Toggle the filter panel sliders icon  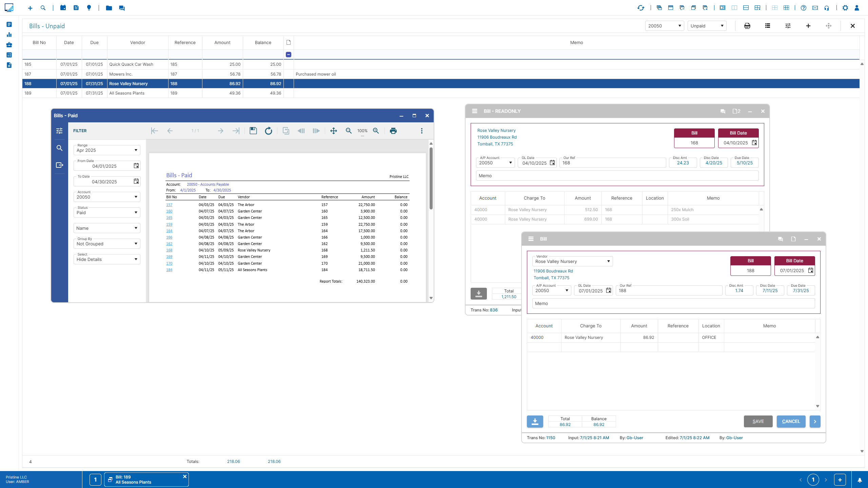(59, 131)
